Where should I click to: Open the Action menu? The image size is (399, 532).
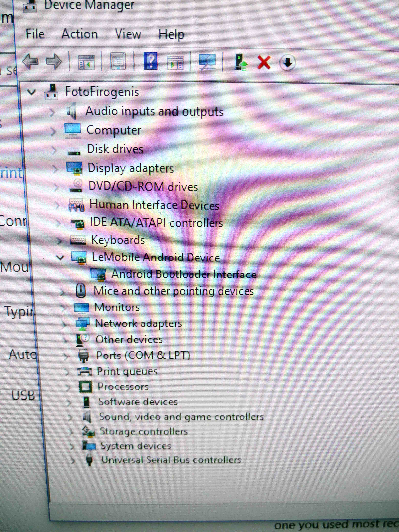[x=80, y=34]
